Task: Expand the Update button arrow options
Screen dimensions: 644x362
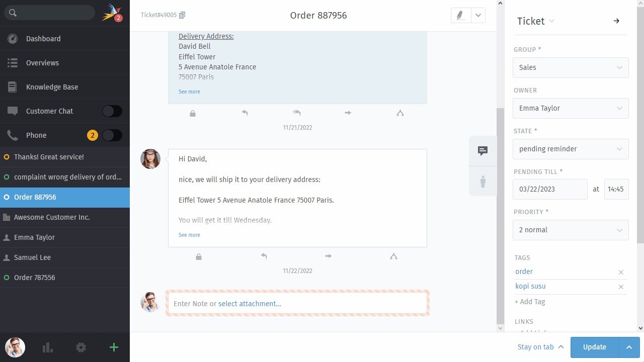Action: pyautogui.click(x=629, y=347)
